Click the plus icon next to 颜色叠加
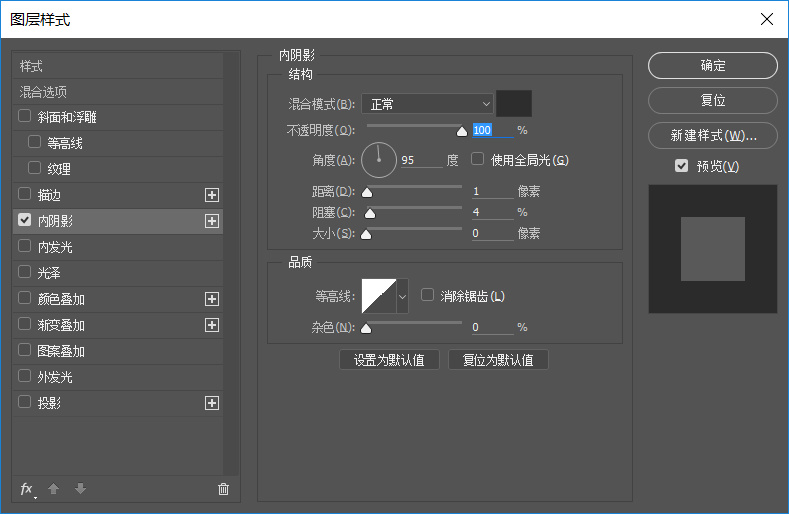Screen dimensions: 789x514 coord(211,299)
